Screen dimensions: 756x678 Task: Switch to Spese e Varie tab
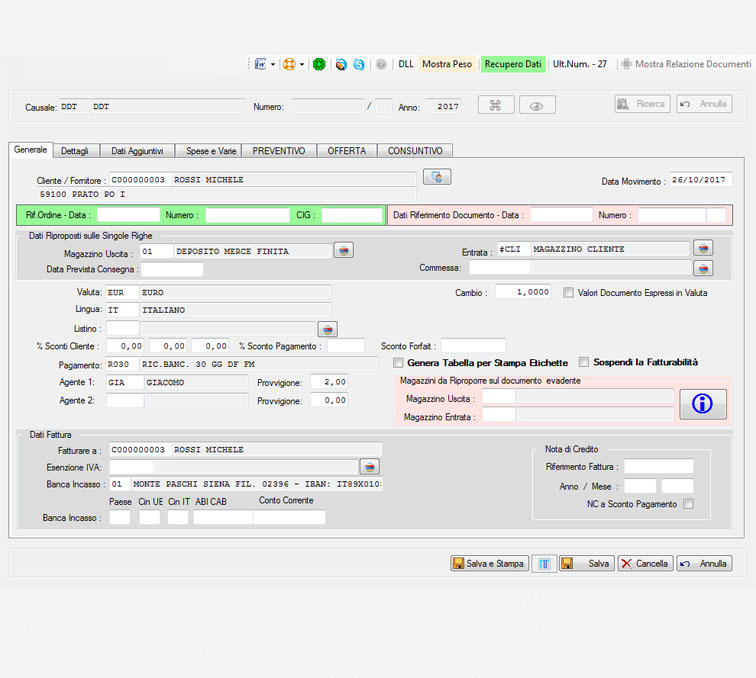[x=211, y=151]
